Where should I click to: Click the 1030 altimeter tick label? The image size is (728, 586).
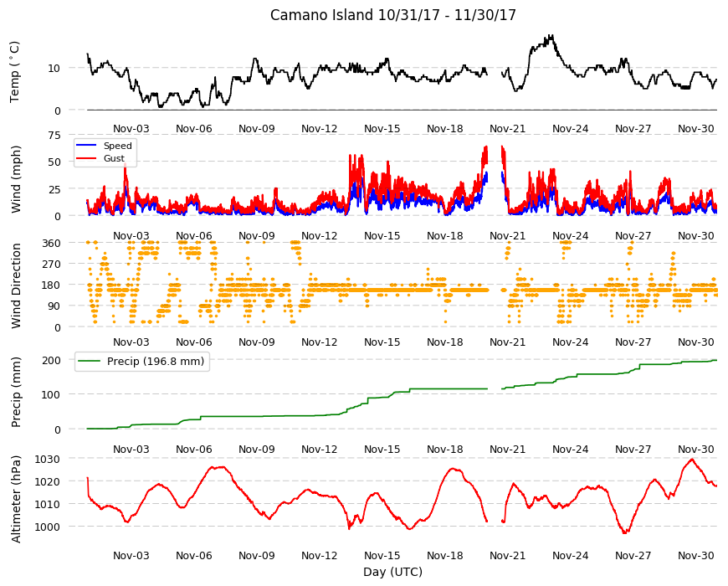point(49,460)
